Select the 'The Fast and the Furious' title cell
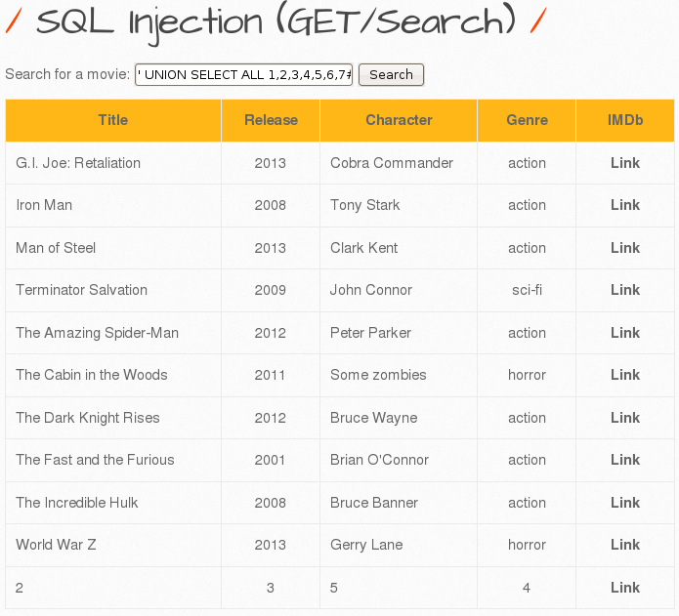Screen dimensions: 679x616 tap(113, 460)
